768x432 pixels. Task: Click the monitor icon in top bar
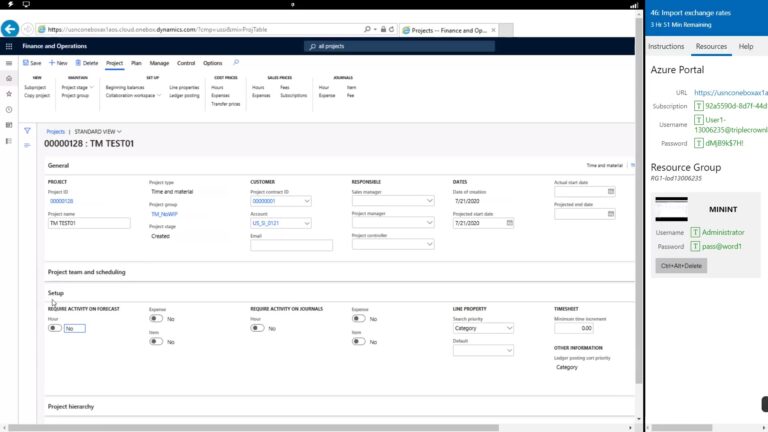pyautogui.click(x=26, y=4)
